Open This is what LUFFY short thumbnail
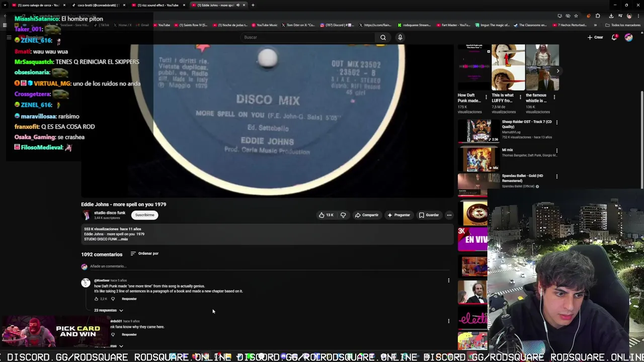This screenshot has height=362, width=644. (x=508, y=67)
